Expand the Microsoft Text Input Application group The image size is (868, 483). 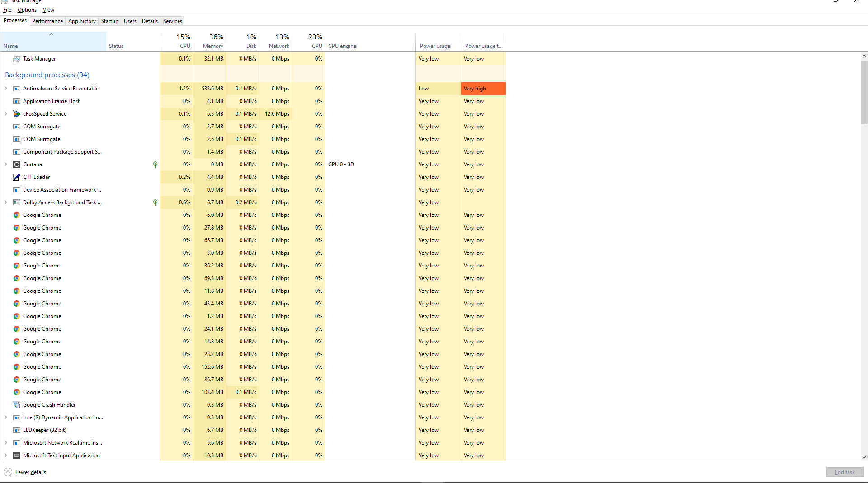click(x=6, y=455)
